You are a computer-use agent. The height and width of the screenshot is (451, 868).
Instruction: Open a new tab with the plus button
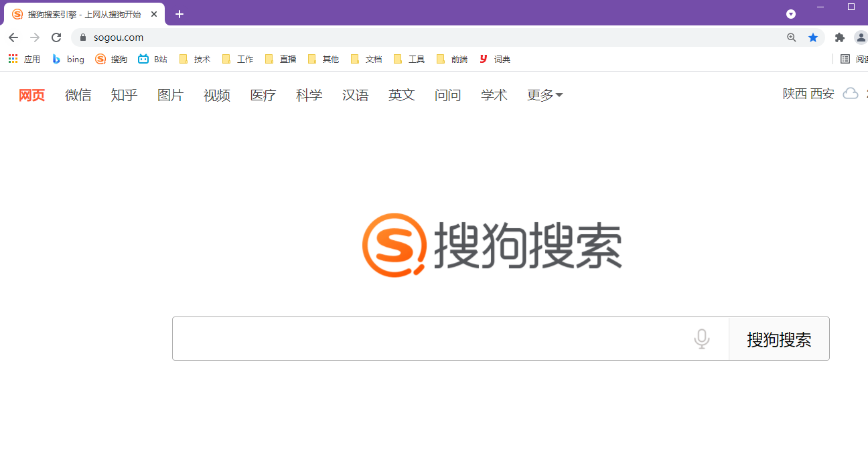pyautogui.click(x=179, y=14)
